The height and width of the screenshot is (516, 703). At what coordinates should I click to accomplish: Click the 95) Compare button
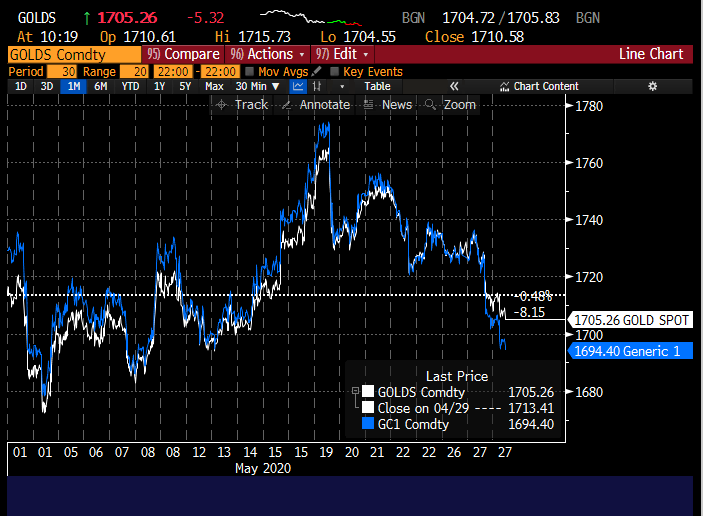[183, 54]
